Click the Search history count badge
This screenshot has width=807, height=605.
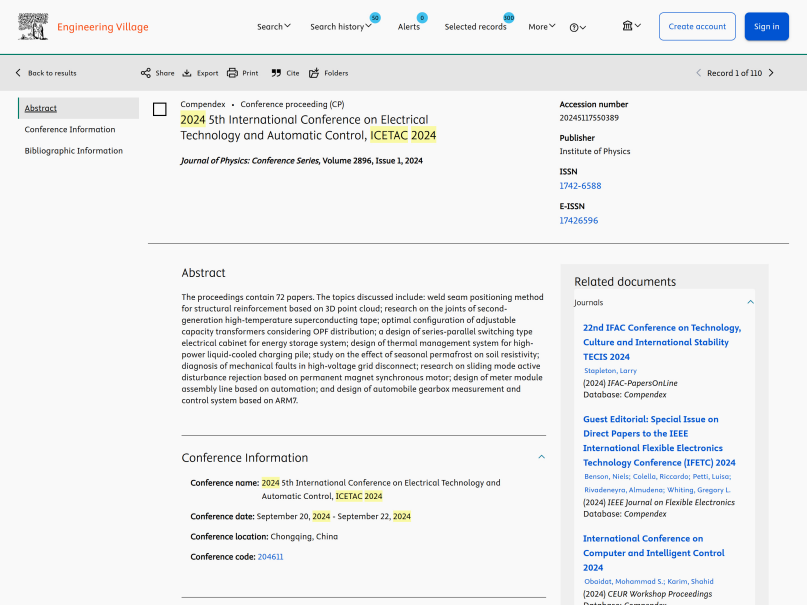[x=375, y=18]
